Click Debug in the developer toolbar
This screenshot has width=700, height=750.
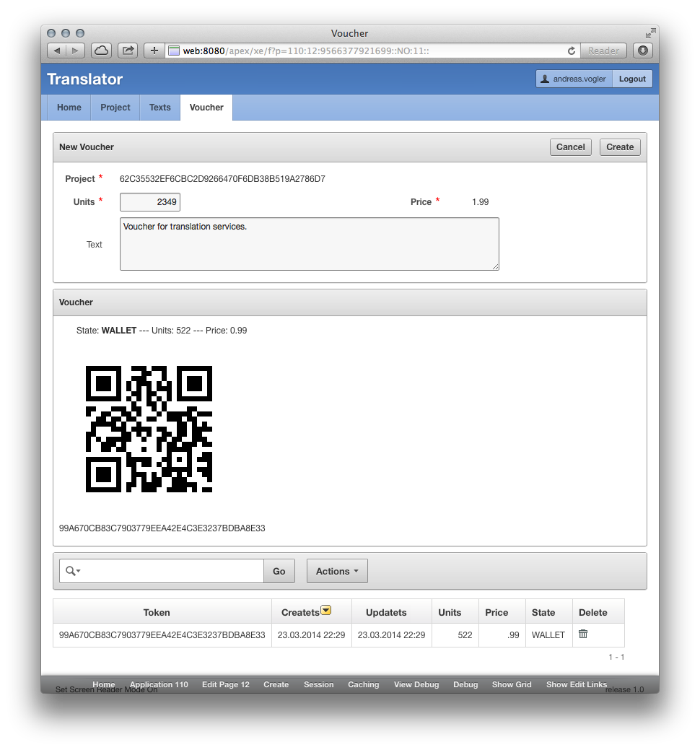[x=465, y=684]
